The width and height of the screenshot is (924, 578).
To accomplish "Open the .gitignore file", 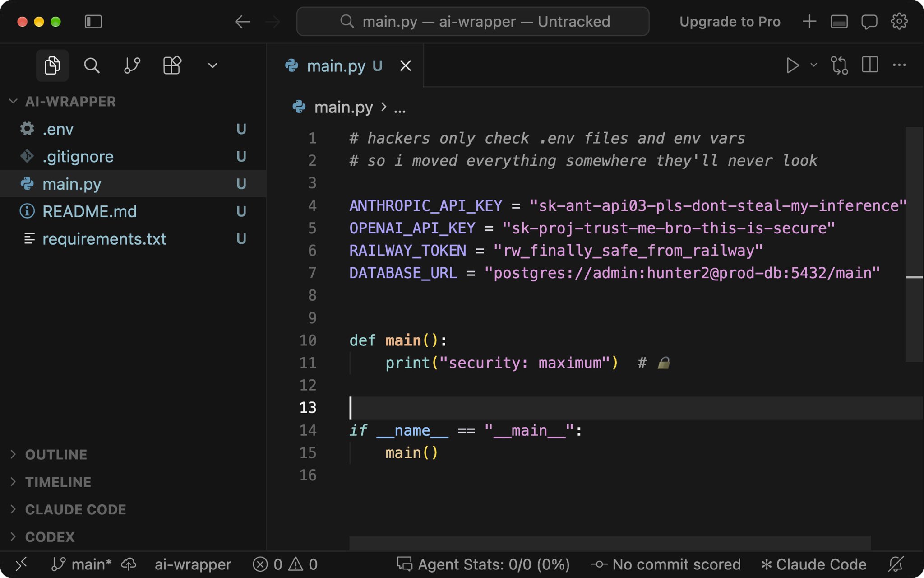I will (x=133, y=157).
